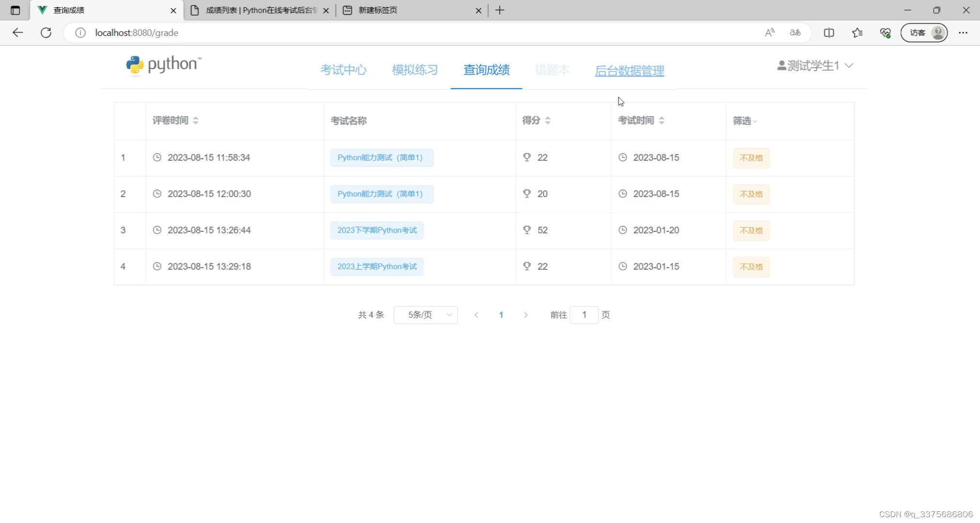Open the 后台数据管理 link
This screenshot has height=523, width=980.
coord(629,71)
